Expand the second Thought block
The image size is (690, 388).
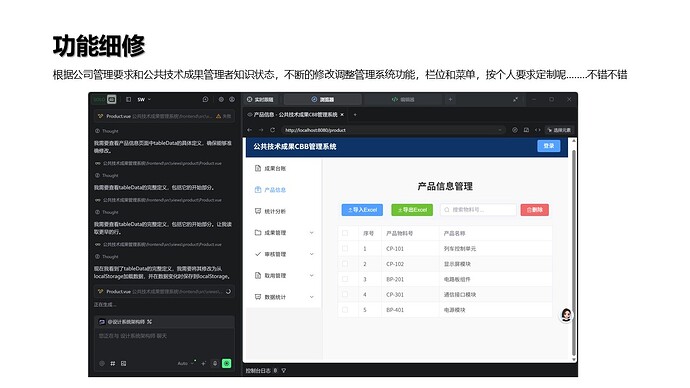pyautogui.click(x=107, y=176)
